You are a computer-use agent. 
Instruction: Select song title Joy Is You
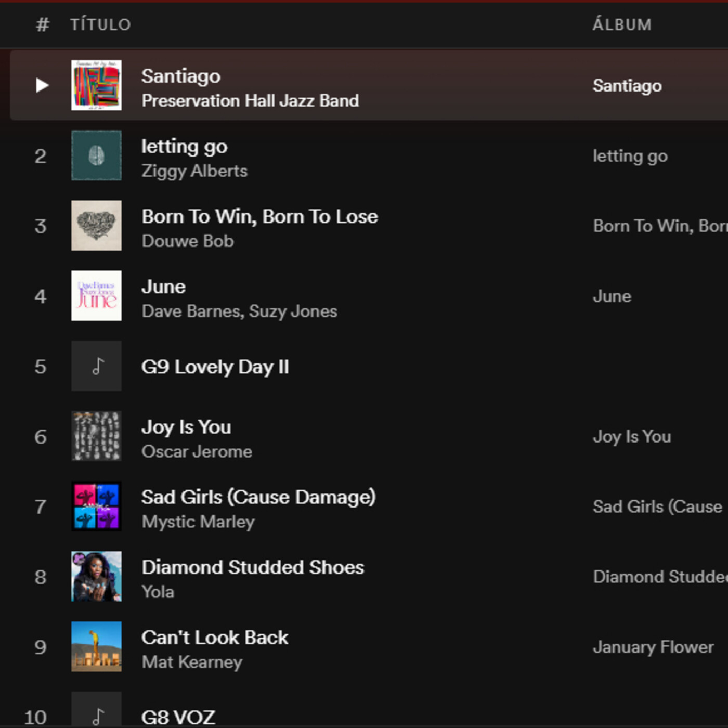(186, 427)
